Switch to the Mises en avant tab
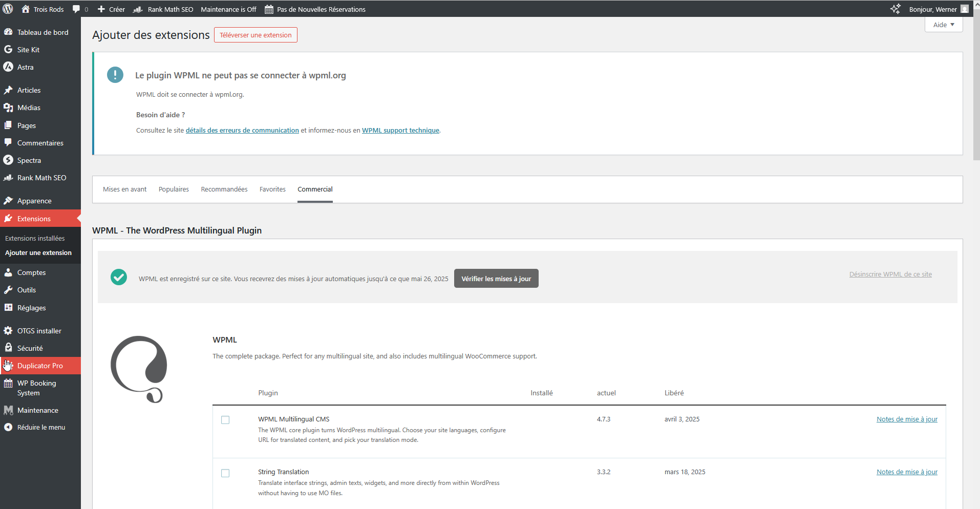The height and width of the screenshot is (509, 980). point(124,189)
